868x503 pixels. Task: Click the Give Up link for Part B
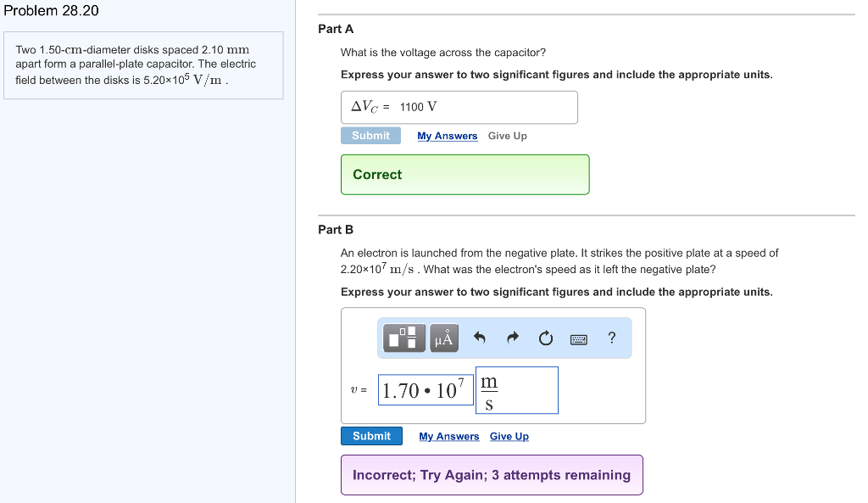(x=509, y=436)
